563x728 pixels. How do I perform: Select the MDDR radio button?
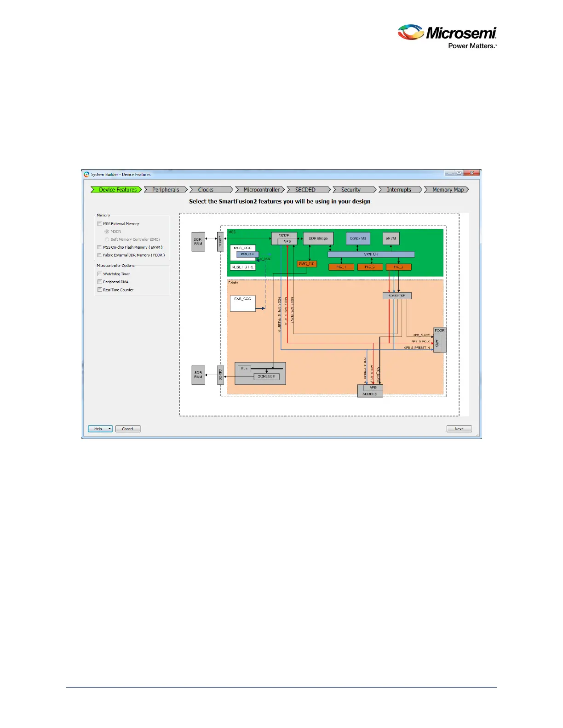pyautogui.click(x=107, y=232)
